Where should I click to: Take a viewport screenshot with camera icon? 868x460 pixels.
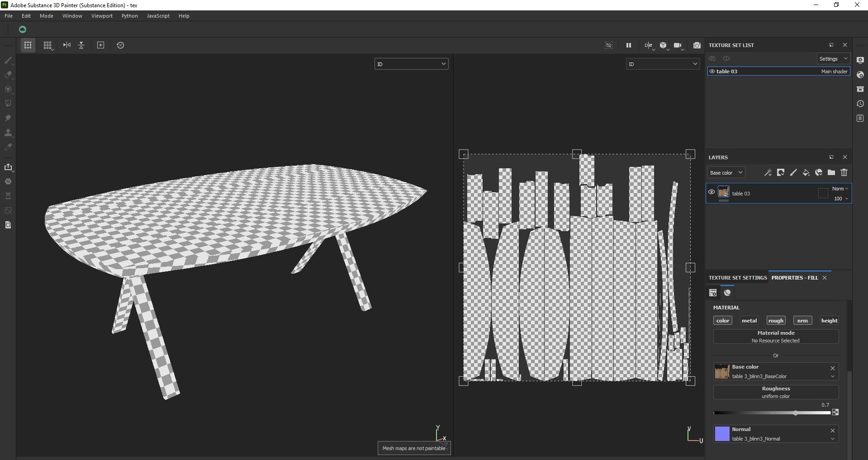pos(697,45)
